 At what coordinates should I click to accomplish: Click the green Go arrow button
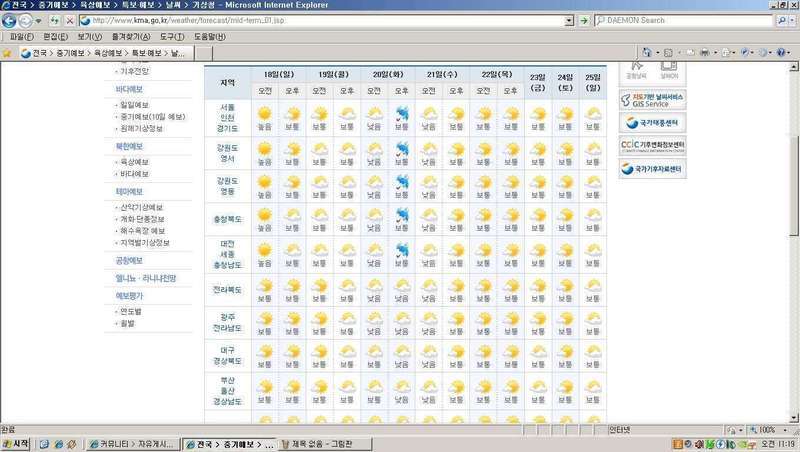tap(584, 21)
